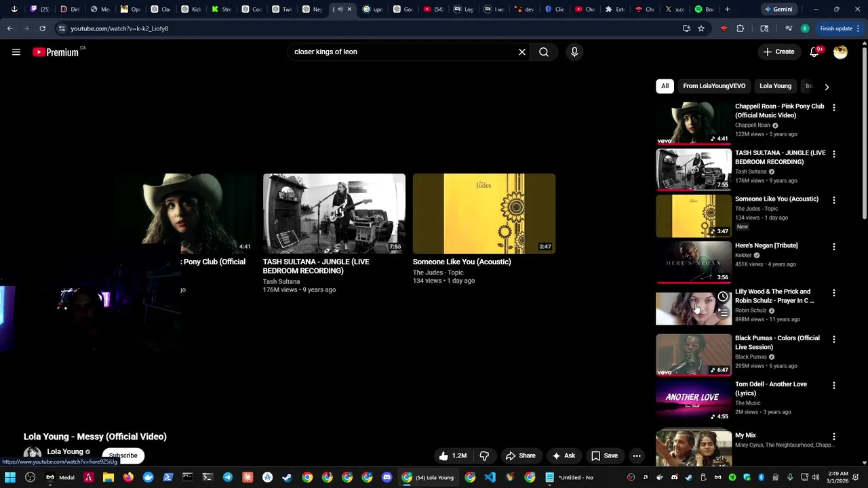
Task: Open the browser extensions puzzle icon
Action: 740,28
